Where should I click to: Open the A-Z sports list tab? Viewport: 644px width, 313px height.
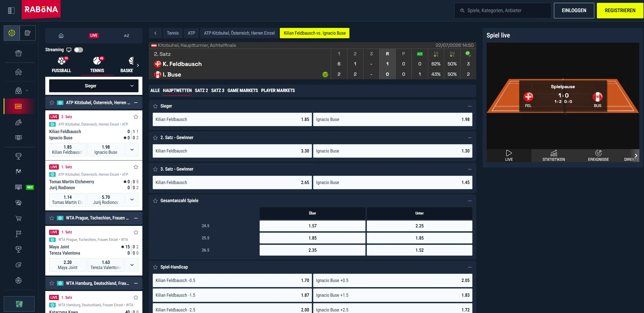click(126, 36)
